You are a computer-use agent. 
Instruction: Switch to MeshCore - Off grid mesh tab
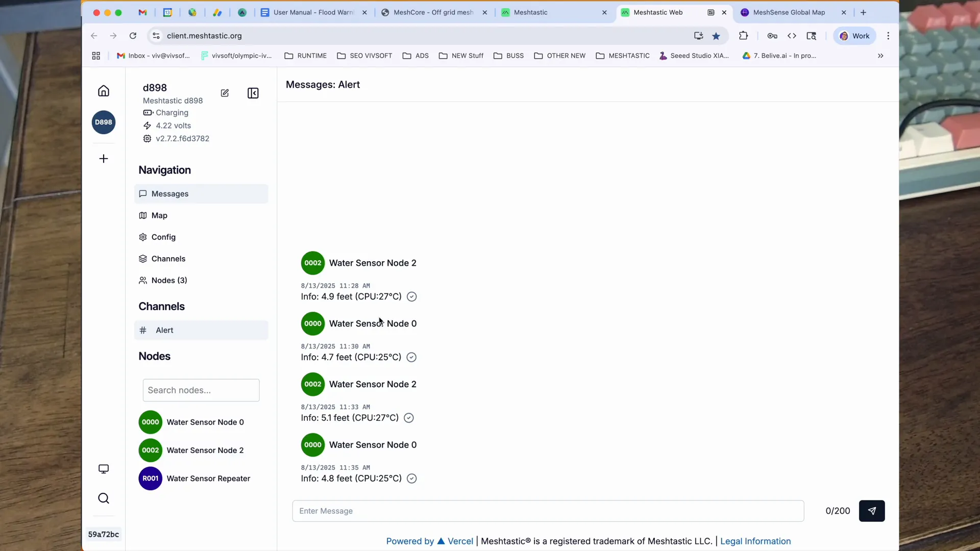tap(433, 12)
